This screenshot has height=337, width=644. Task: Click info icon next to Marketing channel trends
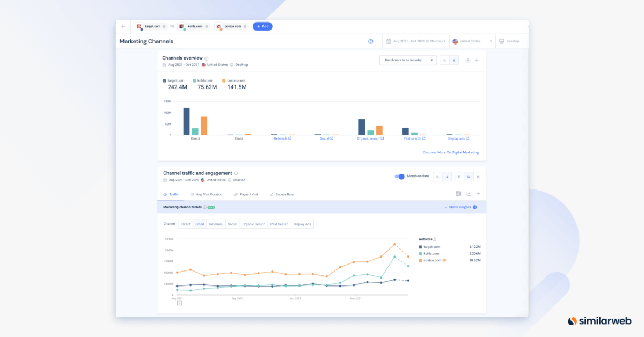tap(204, 207)
